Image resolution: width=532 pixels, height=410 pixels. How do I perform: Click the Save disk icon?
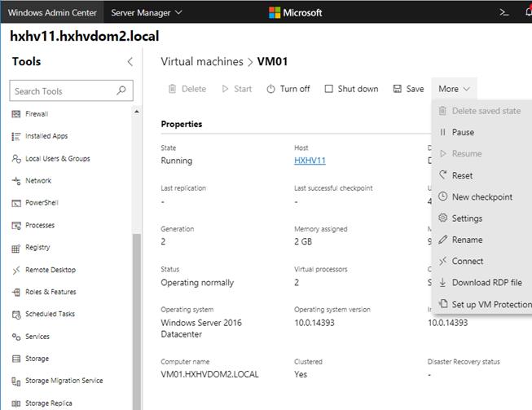click(397, 89)
